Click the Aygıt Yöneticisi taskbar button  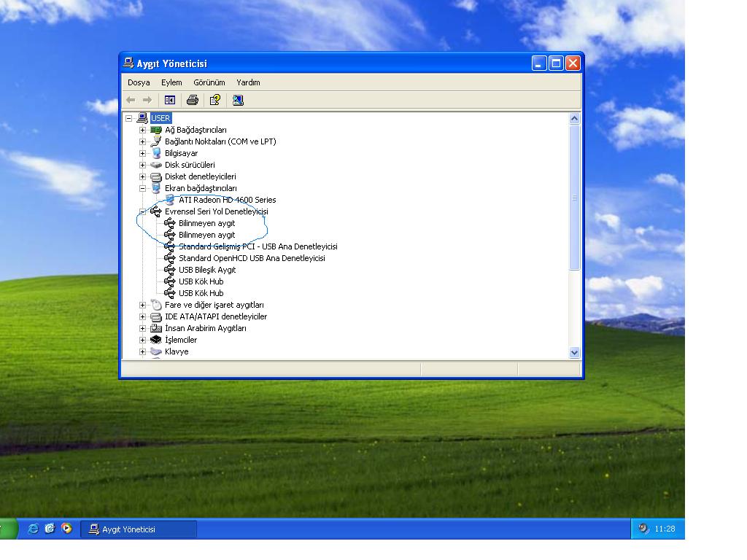pyautogui.click(x=139, y=529)
